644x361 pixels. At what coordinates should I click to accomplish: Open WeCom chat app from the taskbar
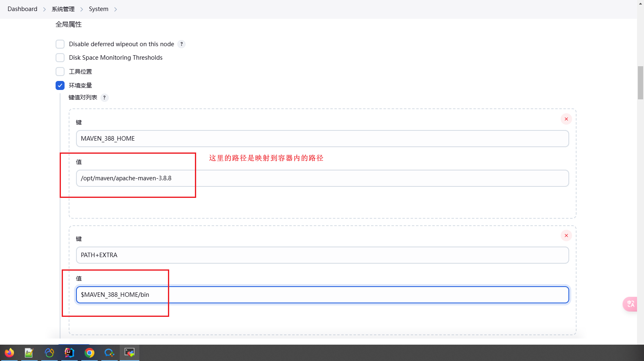(x=110, y=352)
